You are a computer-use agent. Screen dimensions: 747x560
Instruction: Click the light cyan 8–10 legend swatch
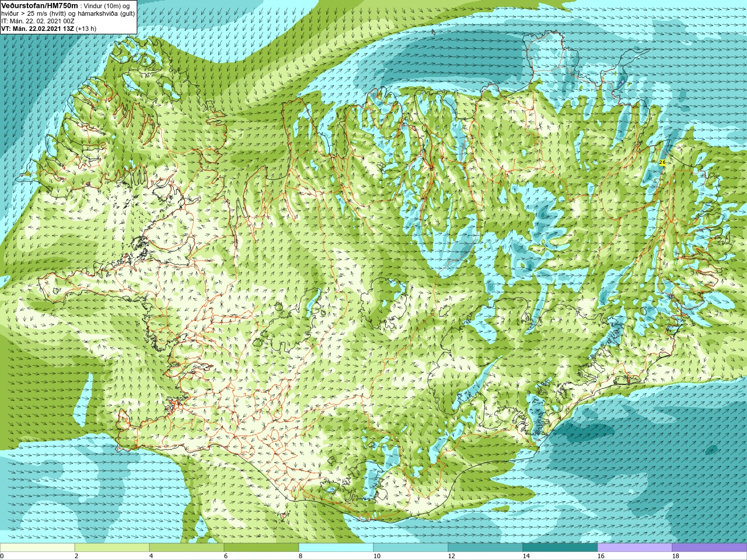click(336, 548)
